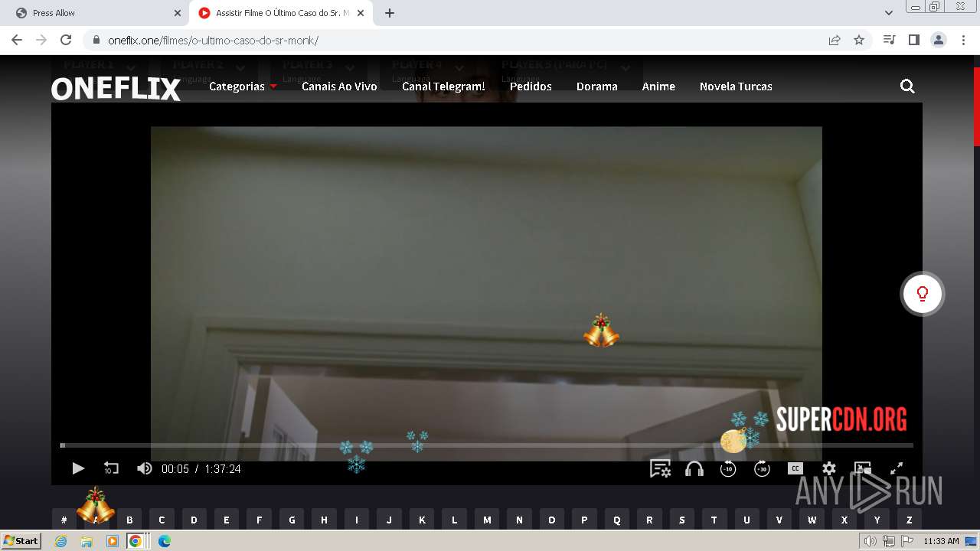This screenshot has height=551, width=980.
Task: Skip forward 30 seconds with the +30 icon
Action: (762, 468)
